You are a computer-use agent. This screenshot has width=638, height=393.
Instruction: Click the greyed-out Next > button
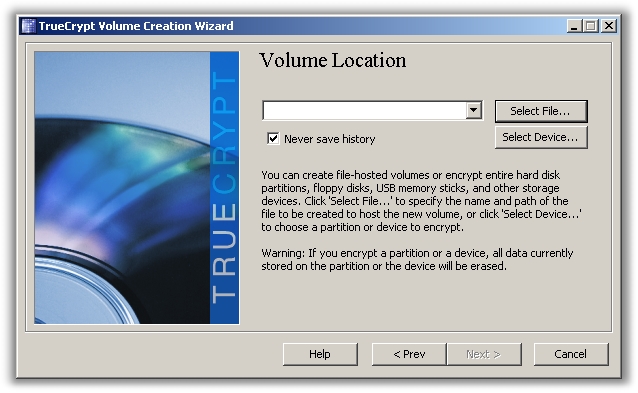484,354
